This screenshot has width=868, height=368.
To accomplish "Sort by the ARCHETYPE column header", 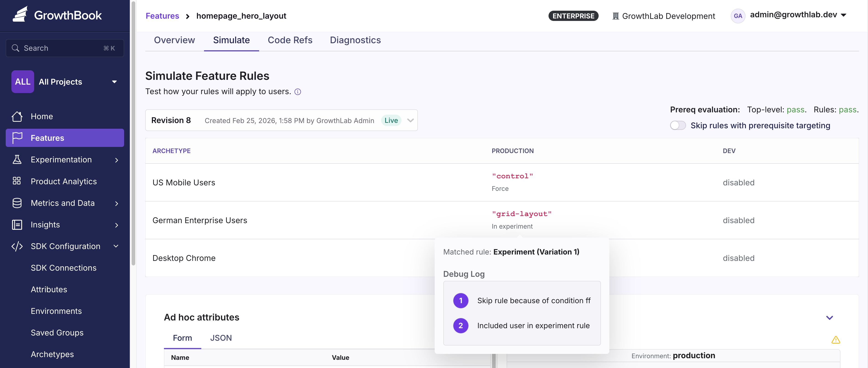I will tap(171, 151).
